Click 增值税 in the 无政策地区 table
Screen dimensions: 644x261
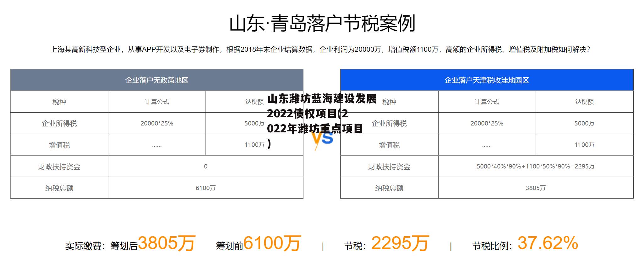[x=59, y=145]
